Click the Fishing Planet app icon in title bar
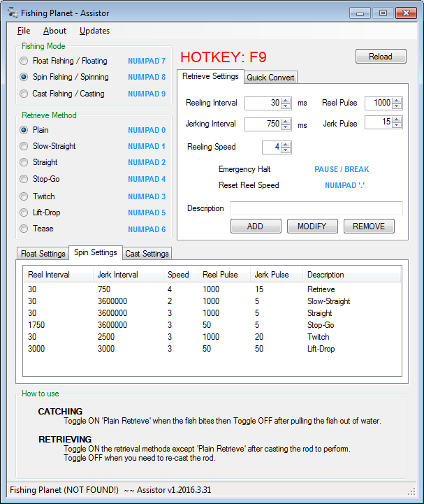The image size is (424, 504). (13, 13)
